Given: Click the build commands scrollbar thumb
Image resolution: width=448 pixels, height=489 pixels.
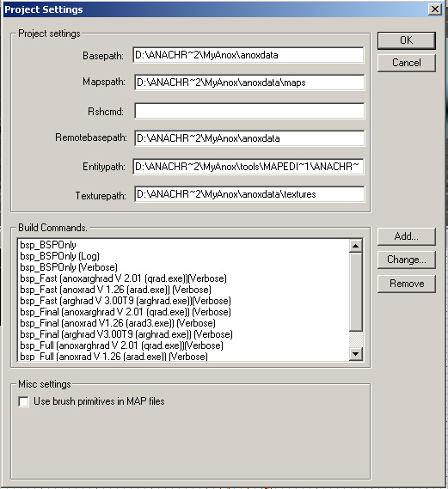Looking at the screenshot, I should tap(355, 291).
